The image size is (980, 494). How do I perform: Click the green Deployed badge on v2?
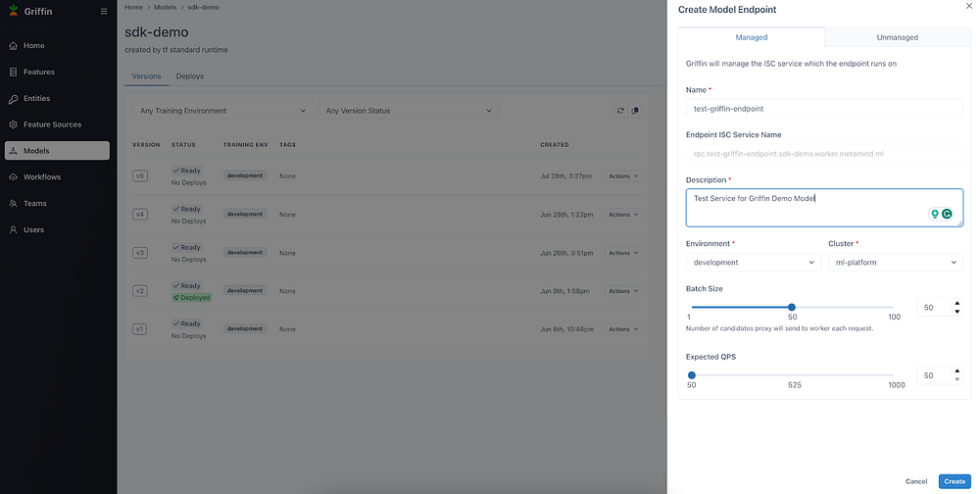(192, 298)
